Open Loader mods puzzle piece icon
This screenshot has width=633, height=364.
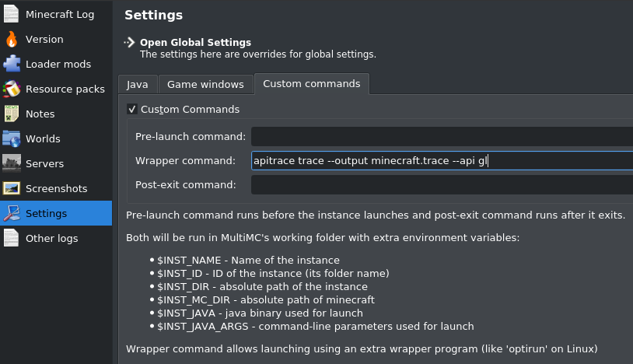point(12,64)
